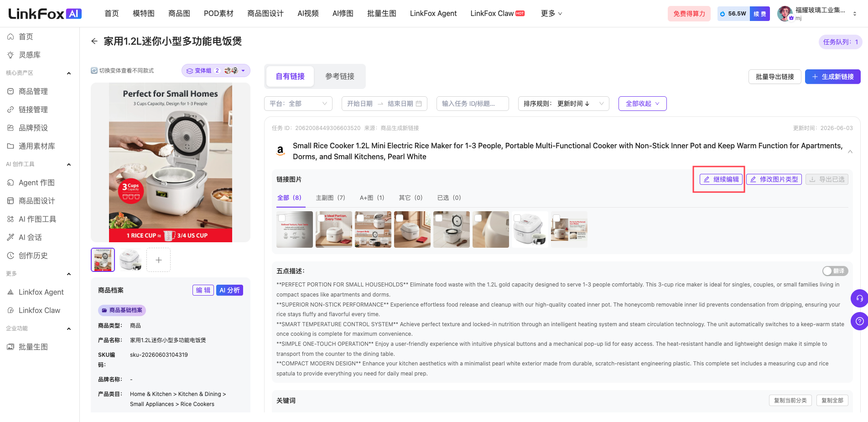868x422 pixels.
Task: Open the 平台: 全部 dropdown
Action: (298, 104)
